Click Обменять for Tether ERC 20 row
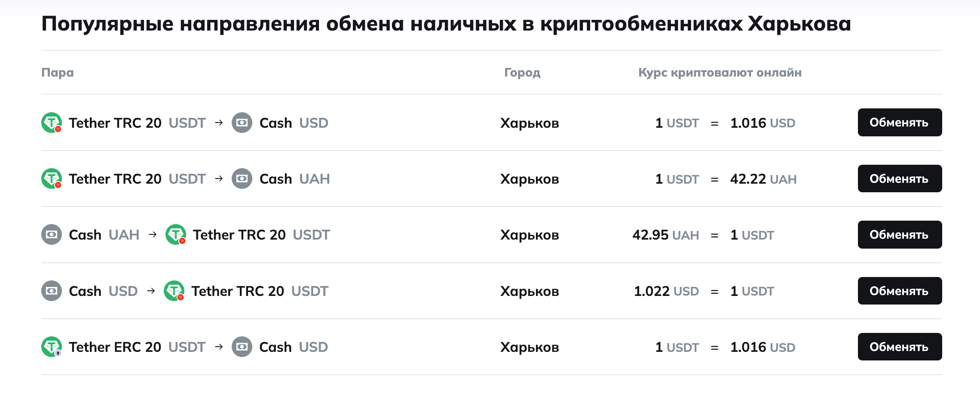The image size is (980, 394). coord(900,347)
